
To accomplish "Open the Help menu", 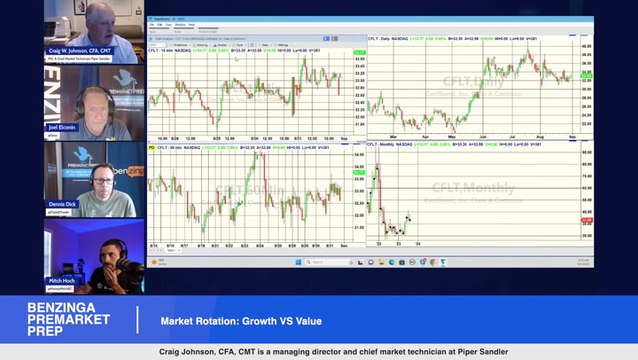I will point(192,25).
